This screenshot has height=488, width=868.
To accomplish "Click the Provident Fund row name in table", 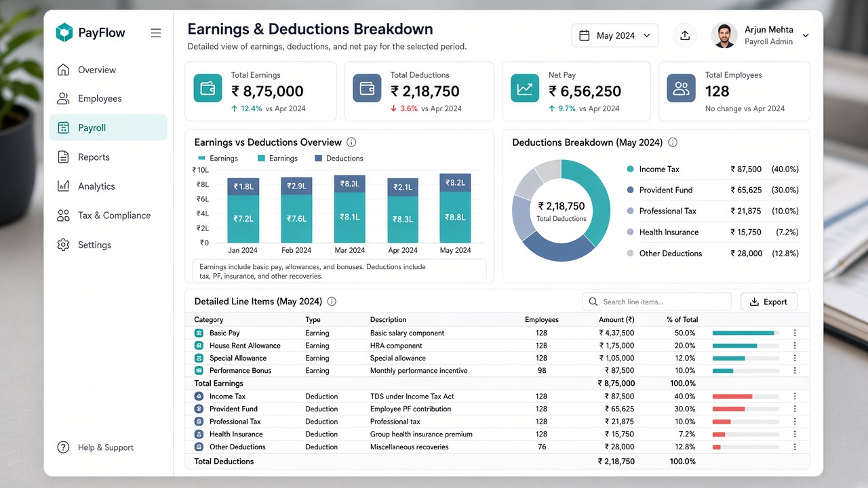I will pyautogui.click(x=234, y=409).
